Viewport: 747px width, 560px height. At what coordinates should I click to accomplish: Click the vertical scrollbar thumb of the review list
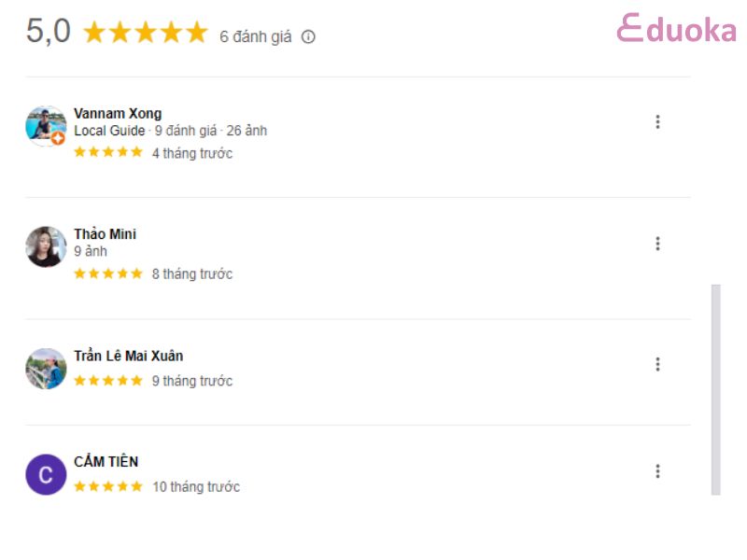tap(715, 389)
